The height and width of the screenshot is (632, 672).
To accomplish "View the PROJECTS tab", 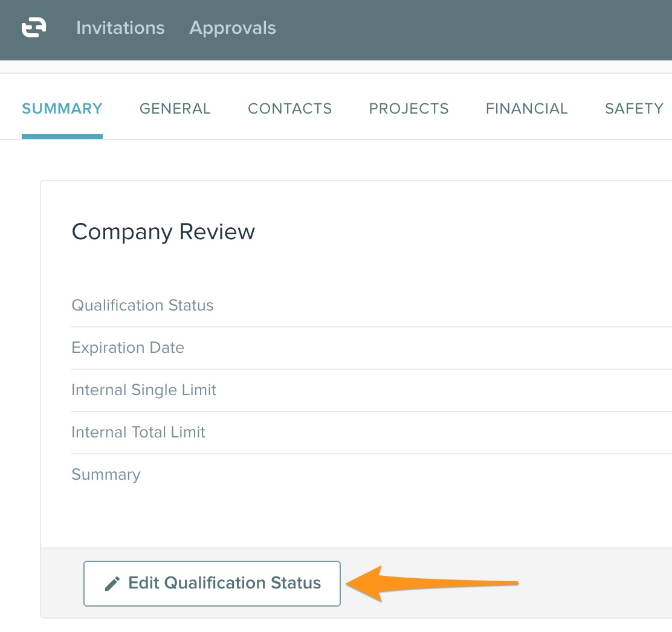I will [x=409, y=109].
